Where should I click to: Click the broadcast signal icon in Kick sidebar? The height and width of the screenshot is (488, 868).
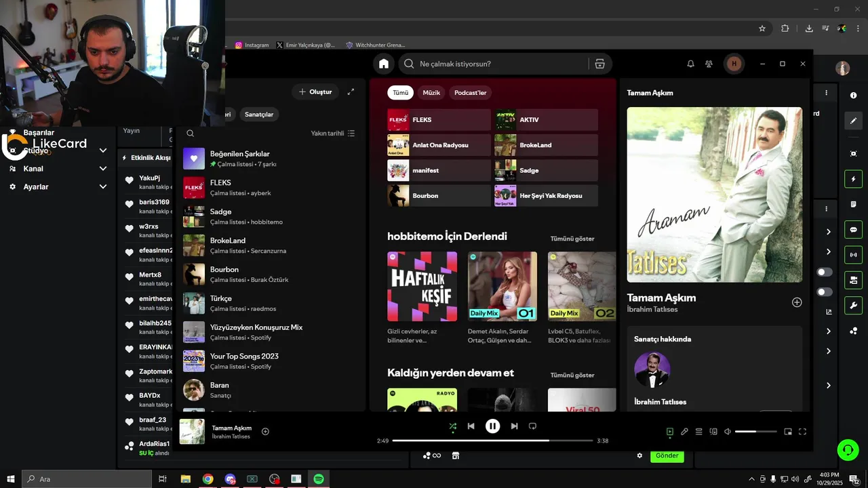pos(854,255)
